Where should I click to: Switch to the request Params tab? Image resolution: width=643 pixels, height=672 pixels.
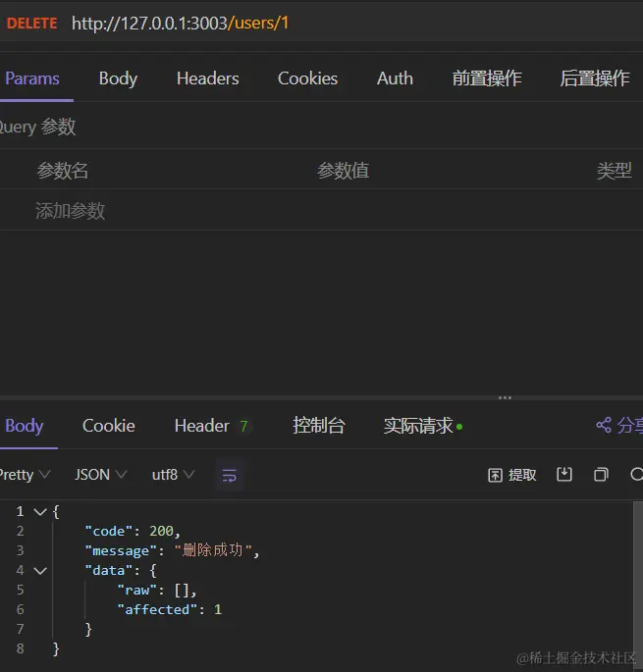(x=32, y=78)
